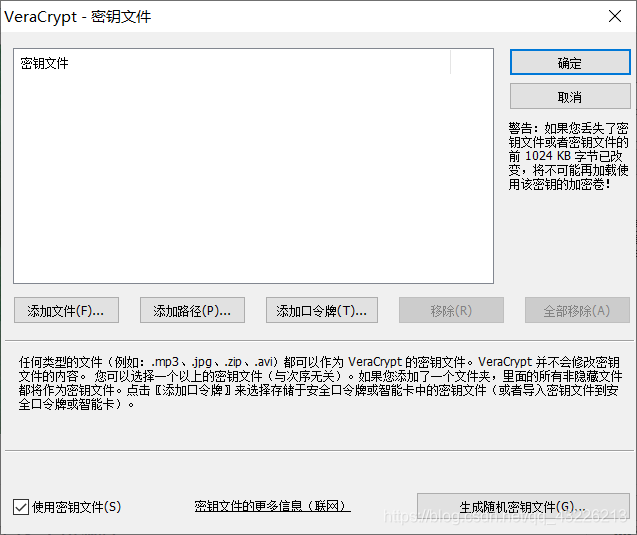Click the description paragraph starting 任何类型的文件
The image size is (637, 535).
click(x=320, y=383)
